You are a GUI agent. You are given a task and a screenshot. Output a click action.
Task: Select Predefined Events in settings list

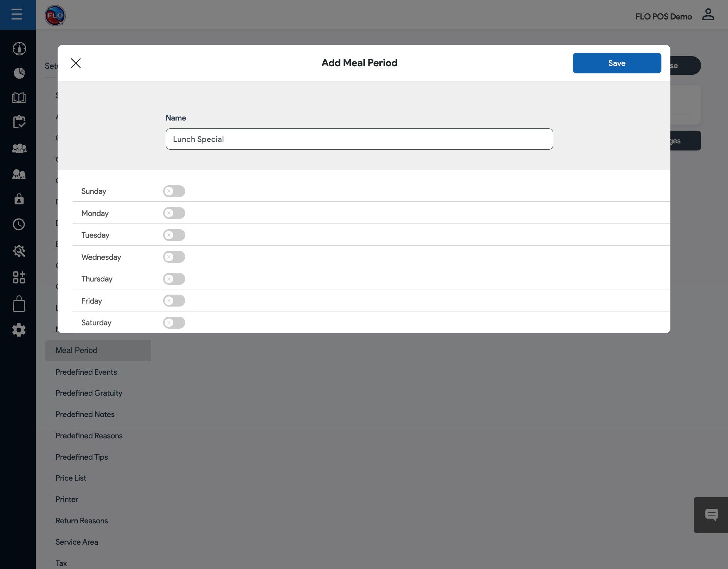point(86,372)
